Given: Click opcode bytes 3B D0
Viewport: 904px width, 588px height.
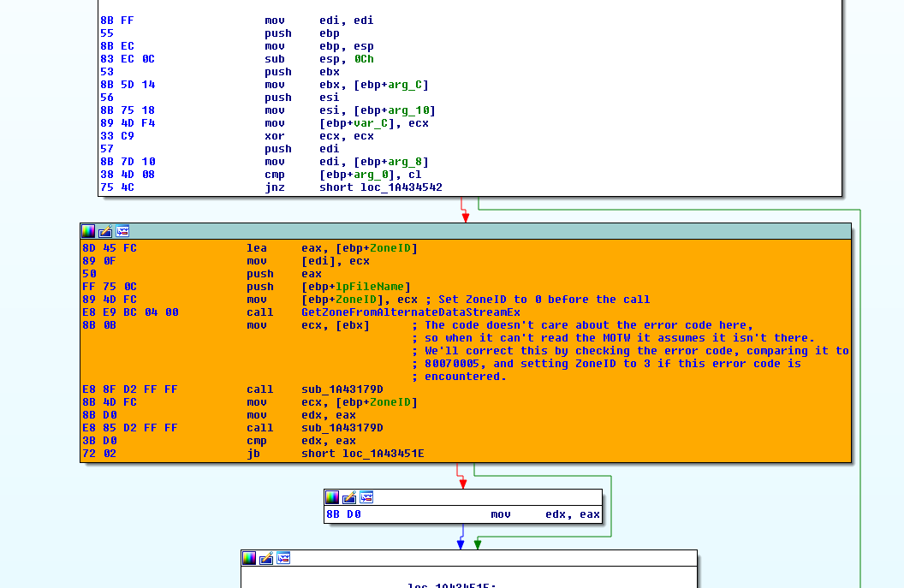Looking at the screenshot, I should pos(99,441).
